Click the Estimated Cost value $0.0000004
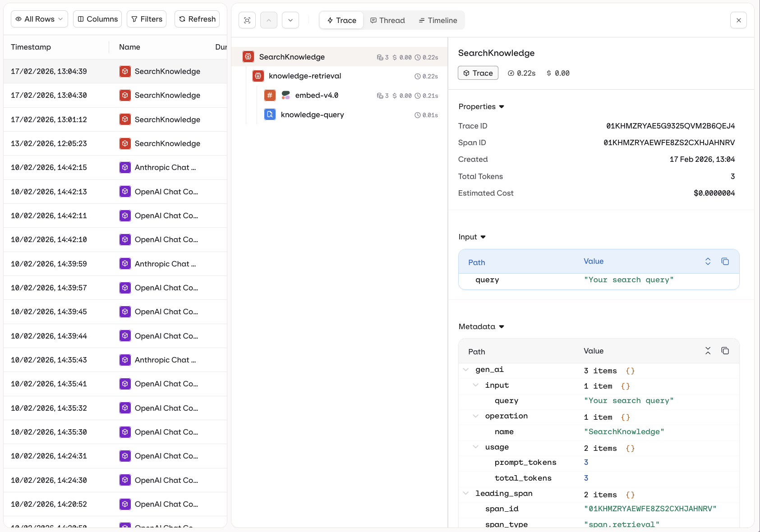 (x=714, y=193)
